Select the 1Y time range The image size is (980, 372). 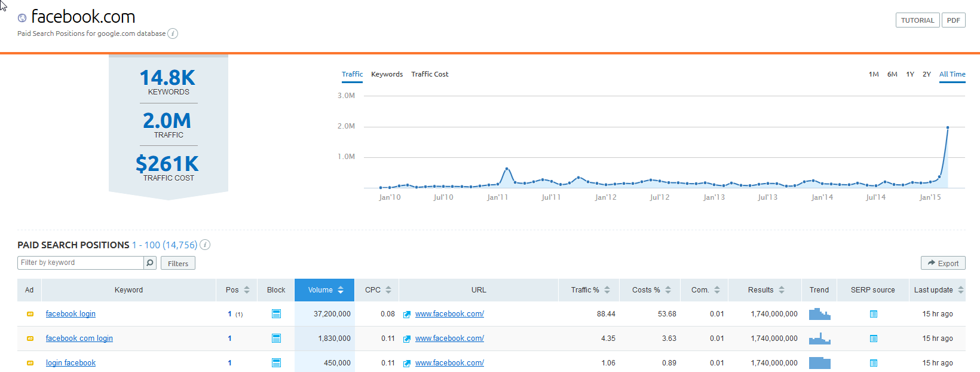(909, 74)
